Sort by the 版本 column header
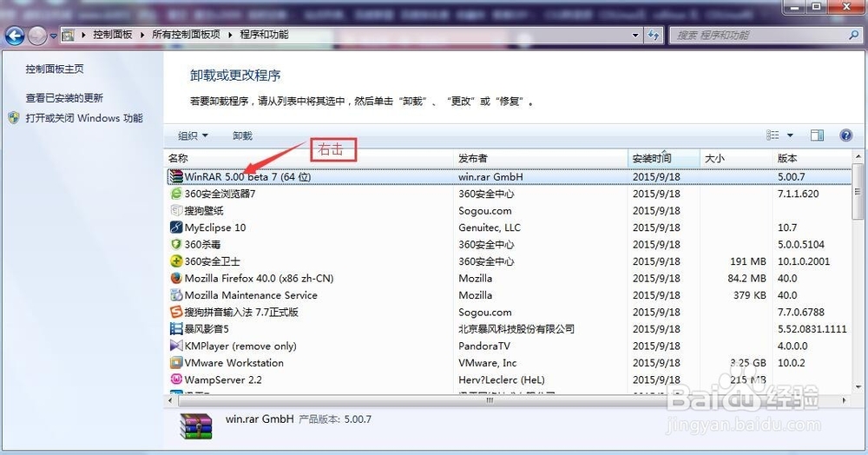The image size is (868, 455). (x=812, y=158)
